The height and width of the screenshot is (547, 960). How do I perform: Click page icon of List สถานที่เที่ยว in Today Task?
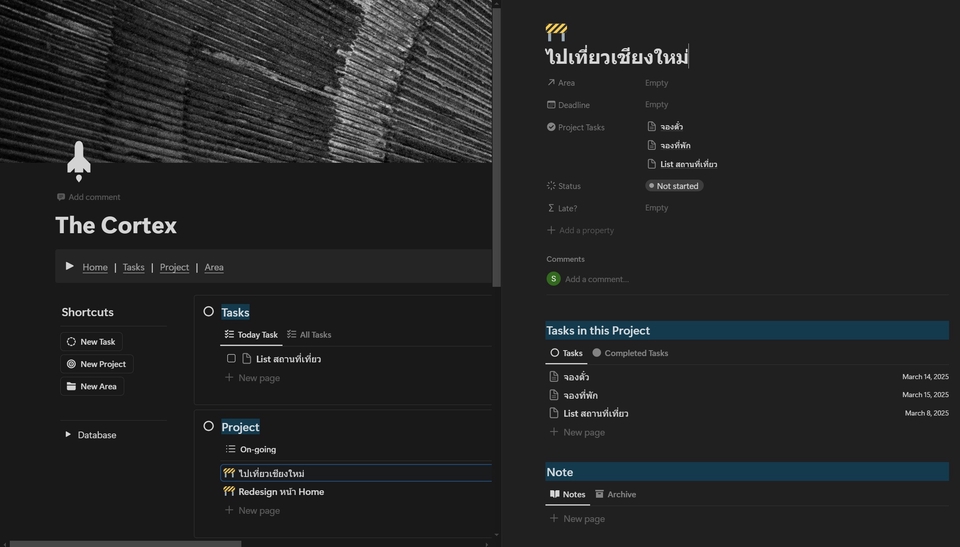[247, 359]
